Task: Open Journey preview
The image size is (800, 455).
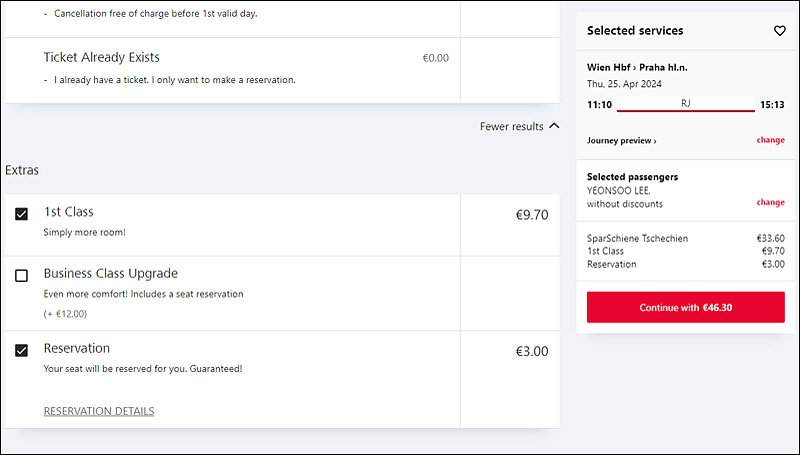Action: 621,140
